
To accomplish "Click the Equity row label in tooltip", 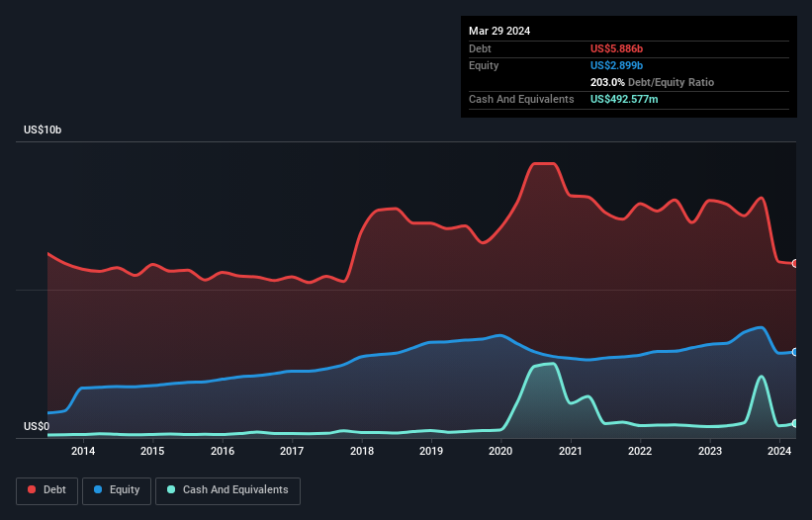I will 484,65.
